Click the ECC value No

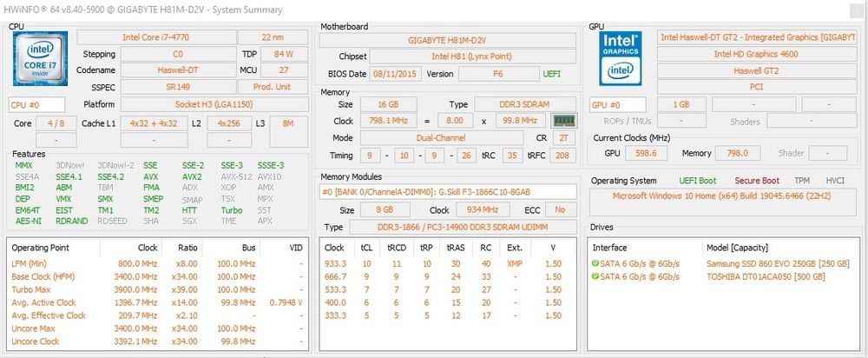pos(560,210)
